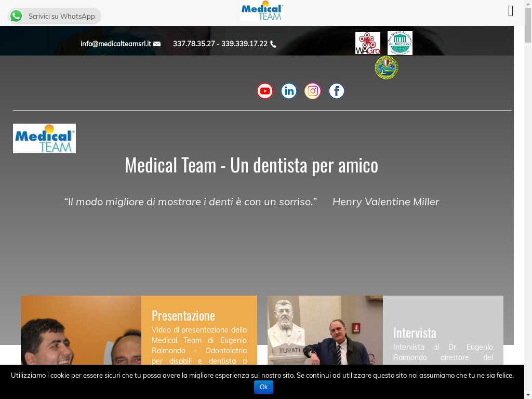Click the Presentazione card photo of two men

pyautogui.click(x=81, y=330)
